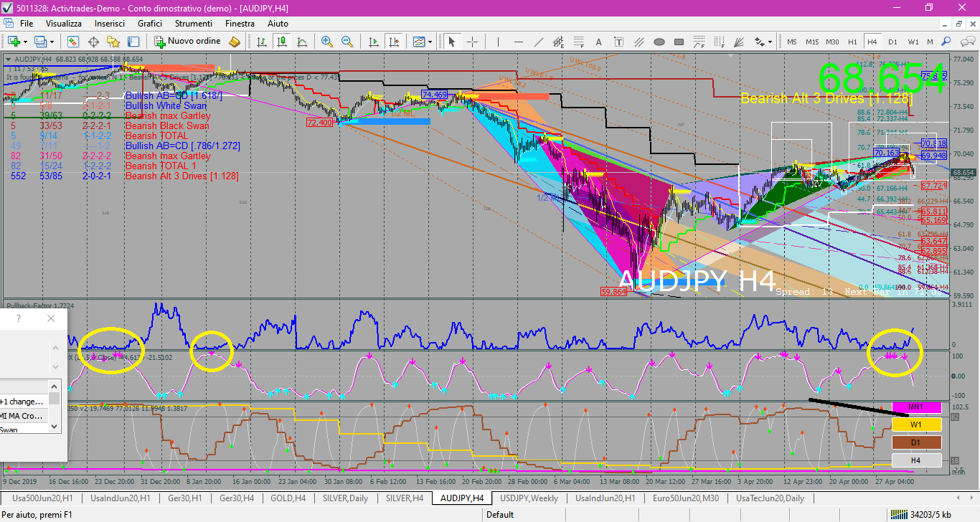Screen dimensions: 980x522
Task: Open the Data Window crosshair-circle icon
Action: (x=93, y=42)
